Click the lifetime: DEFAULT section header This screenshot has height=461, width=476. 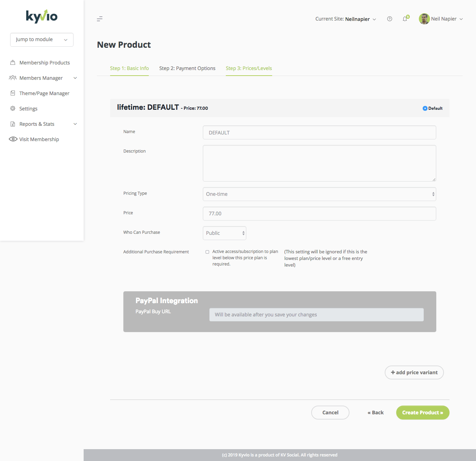[x=280, y=108]
